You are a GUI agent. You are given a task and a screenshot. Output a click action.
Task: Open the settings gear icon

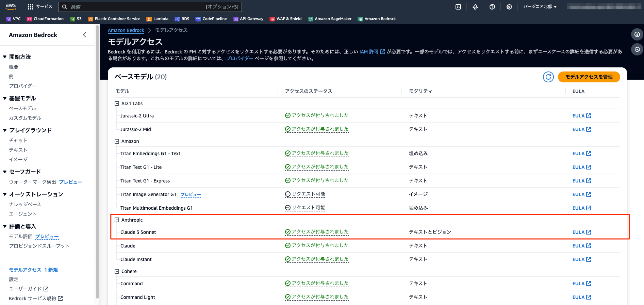(509, 7)
